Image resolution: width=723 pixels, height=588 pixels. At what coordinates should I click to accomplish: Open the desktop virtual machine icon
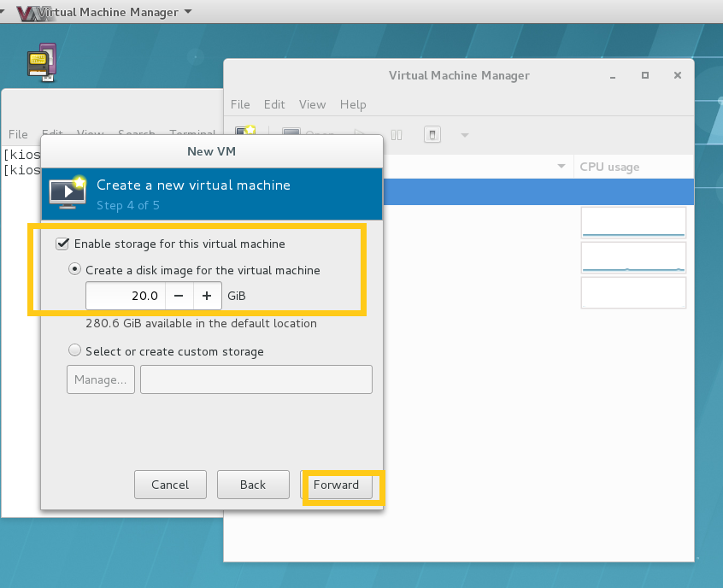pos(42,62)
